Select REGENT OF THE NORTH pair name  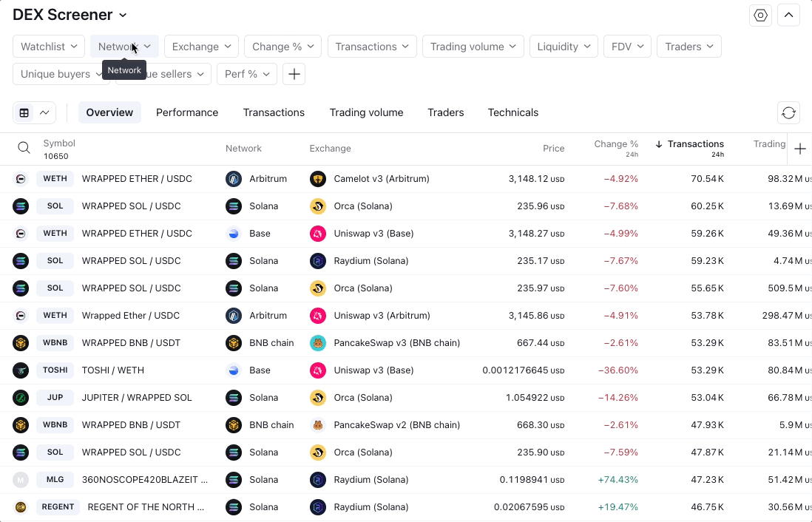point(146,507)
